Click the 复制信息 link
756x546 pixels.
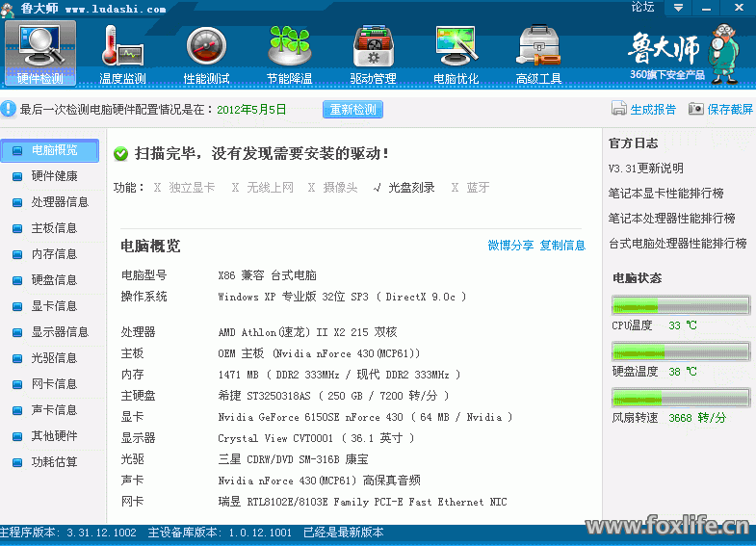pyautogui.click(x=562, y=246)
